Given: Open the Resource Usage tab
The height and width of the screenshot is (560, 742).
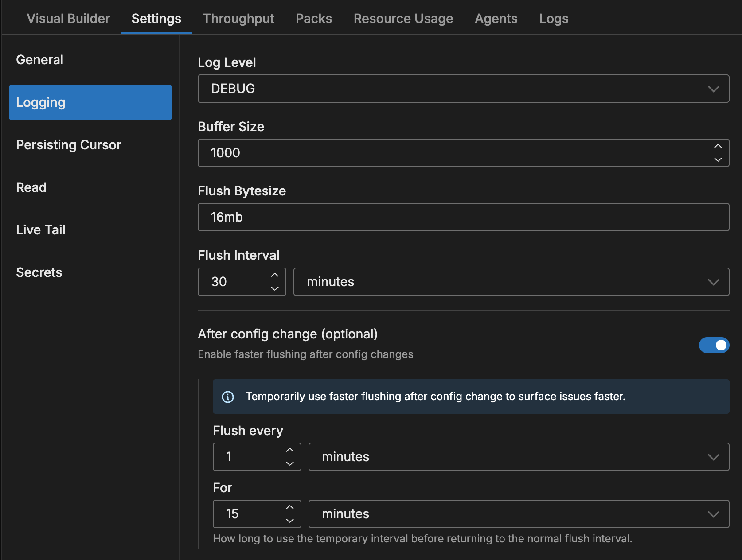Looking at the screenshot, I should [x=403, y=18].
